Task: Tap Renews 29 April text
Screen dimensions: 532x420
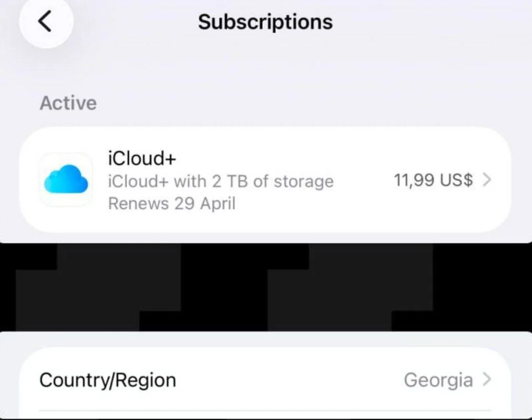Action: tap(172, 203)
